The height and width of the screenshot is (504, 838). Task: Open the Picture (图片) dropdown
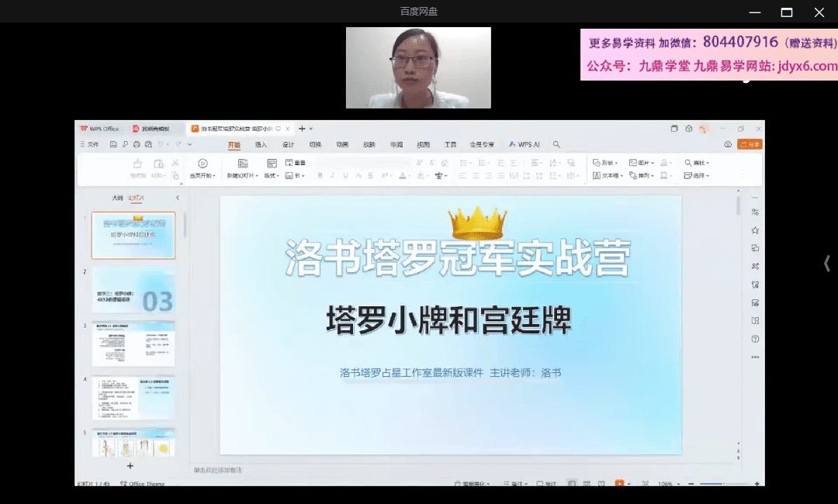click(x=642, y=163)
